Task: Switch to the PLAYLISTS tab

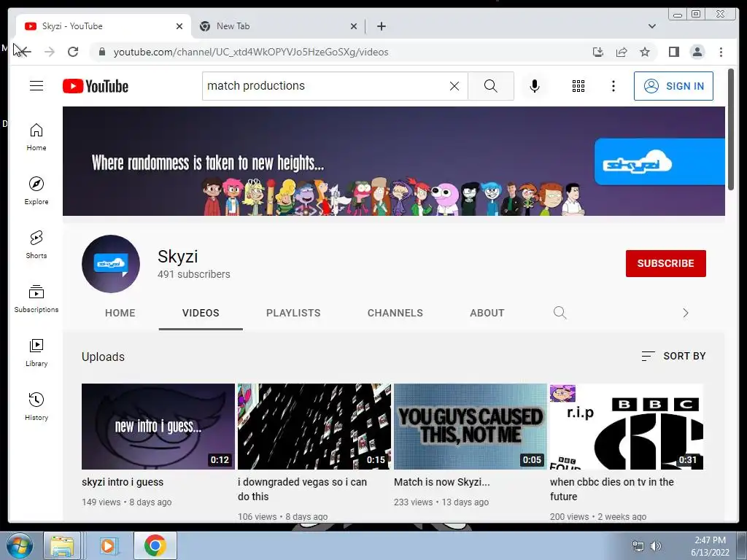Action: pyautogui.click(x=293, y=313)
